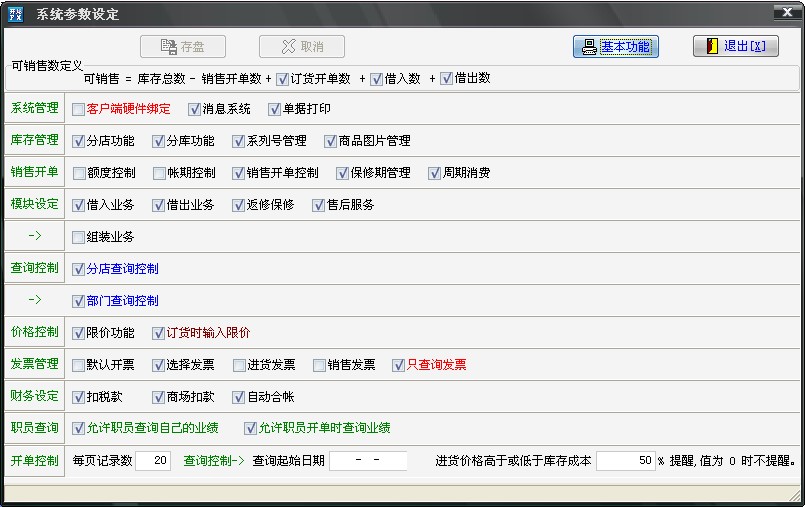Click the 财务设定 section label
The width and height of the screenshot is (805, 507).
[x=34, y=396]
